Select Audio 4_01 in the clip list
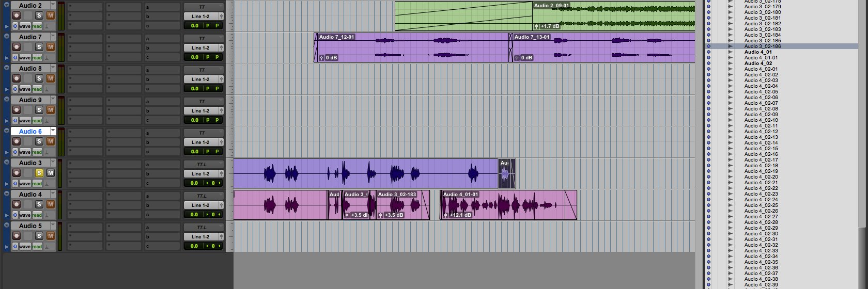The image size is (868, 289). click(x=758, y=52)
